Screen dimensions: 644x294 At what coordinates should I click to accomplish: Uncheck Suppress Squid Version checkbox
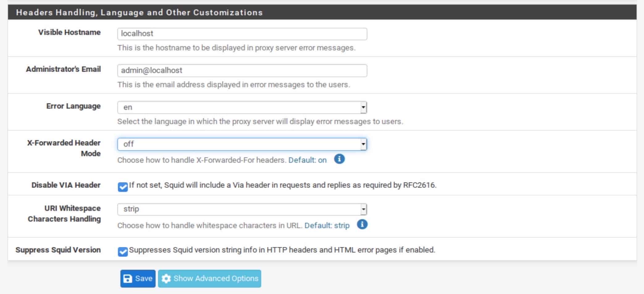pyautogui.click(x=123, y=252)
